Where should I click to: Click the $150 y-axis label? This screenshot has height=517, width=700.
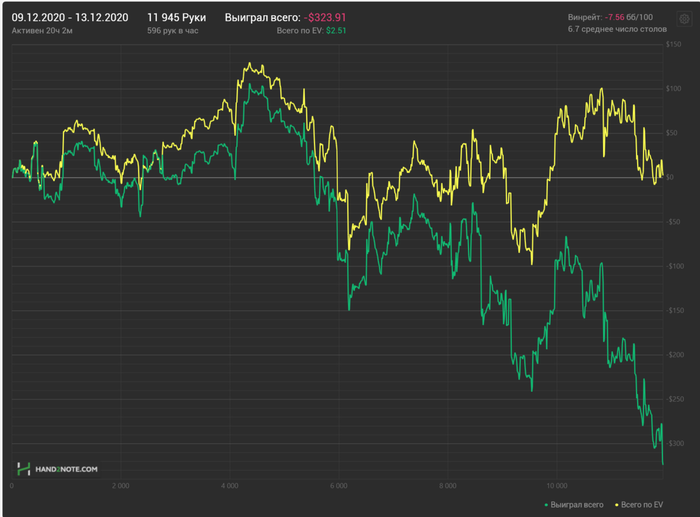[x=674, y=44]
